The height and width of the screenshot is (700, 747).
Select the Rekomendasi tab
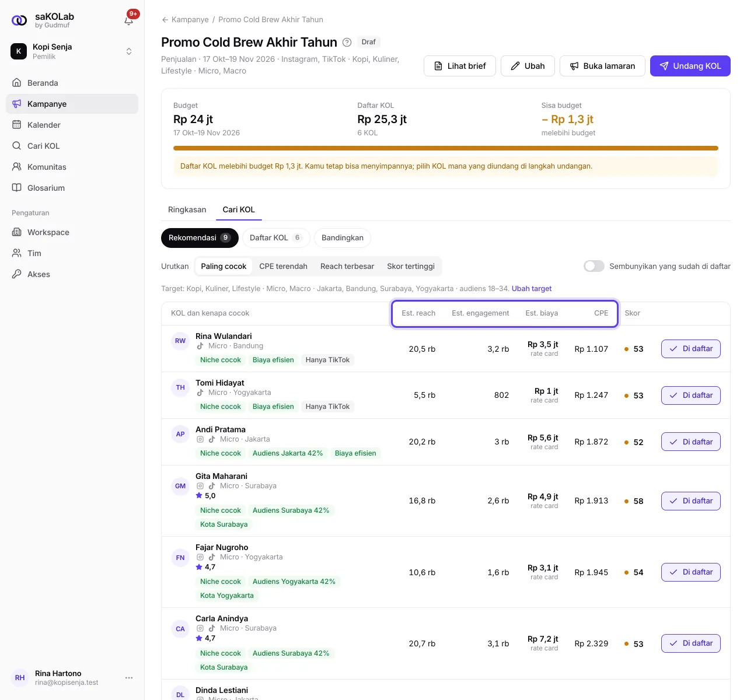[x=200, y=238]
